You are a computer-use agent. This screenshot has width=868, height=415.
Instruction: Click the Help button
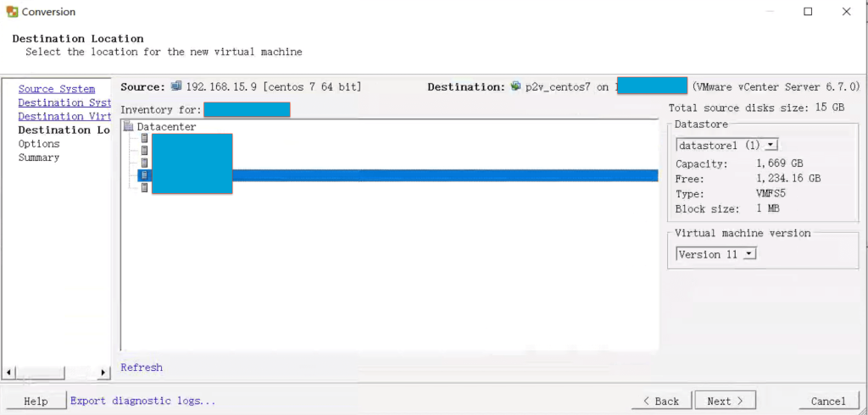(x=36, y=401)
